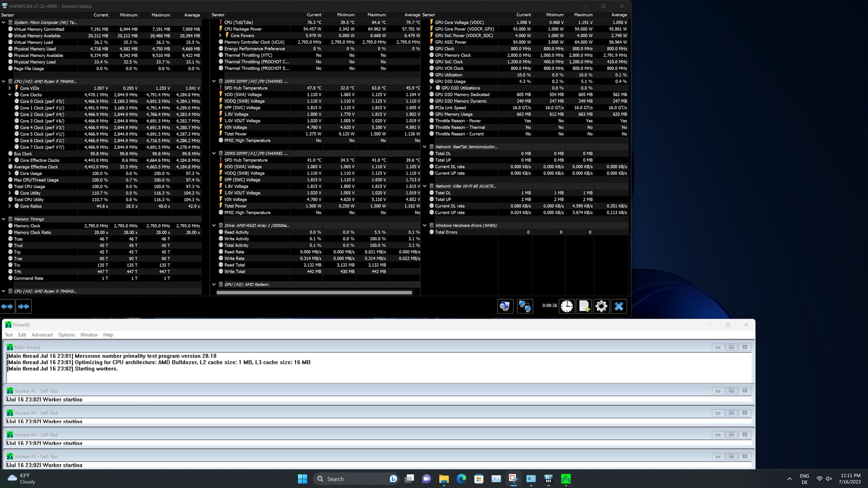This screenshot has width=868, height=488.
Task: Click the blue X close sensors icon
Action: (618, 306)
